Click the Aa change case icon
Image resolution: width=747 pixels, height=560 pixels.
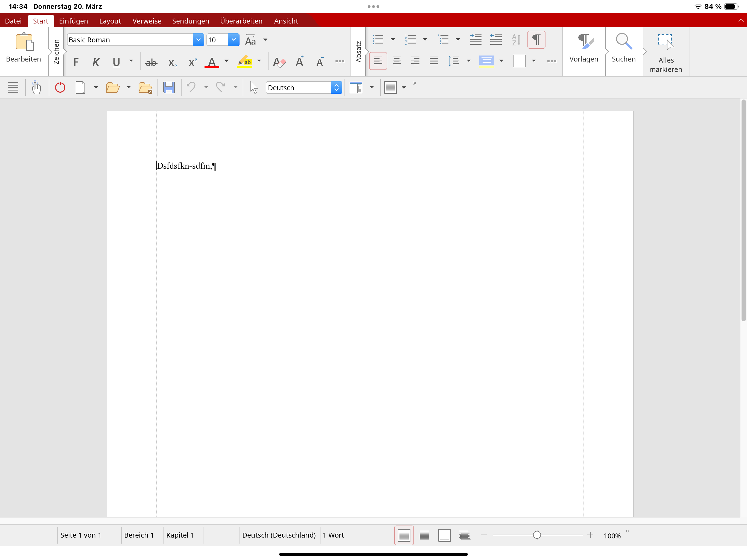250,40
